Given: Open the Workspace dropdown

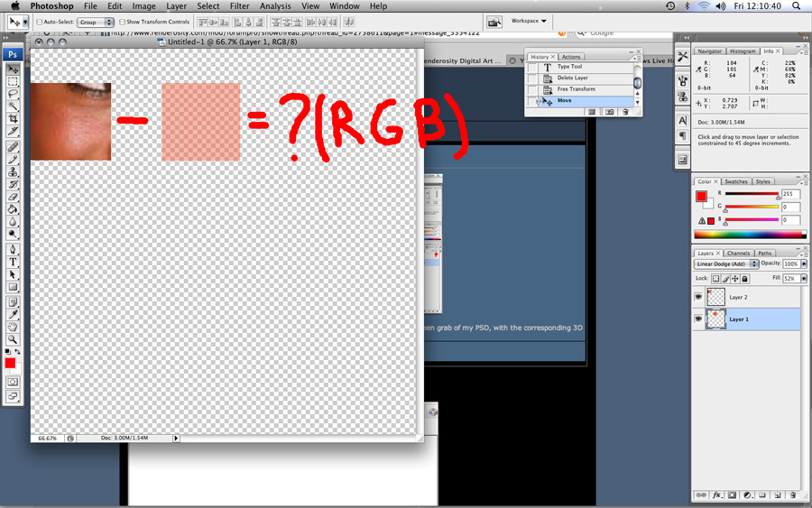Looking at the screenshot, I should click(x=528, y=22).
